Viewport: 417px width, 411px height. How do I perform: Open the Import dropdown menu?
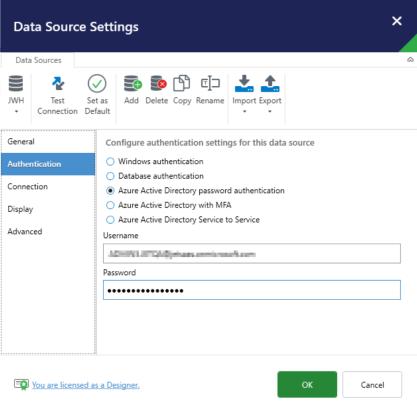(244, 111)
